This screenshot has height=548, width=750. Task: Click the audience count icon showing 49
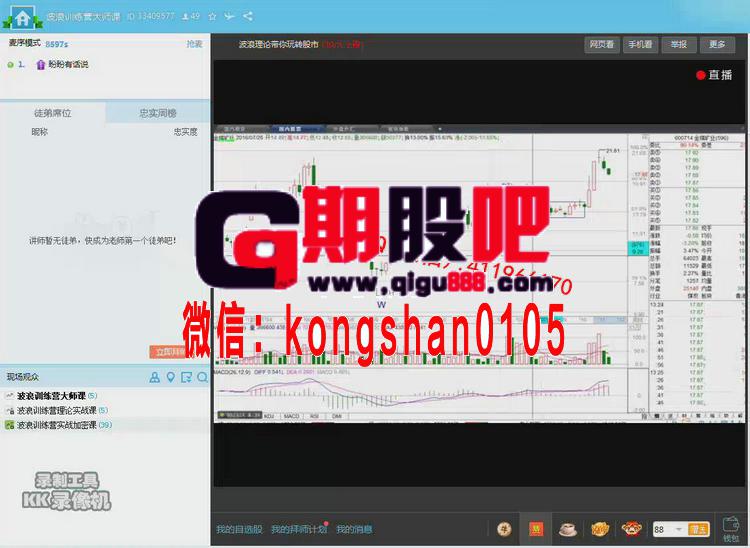(191, 16)
